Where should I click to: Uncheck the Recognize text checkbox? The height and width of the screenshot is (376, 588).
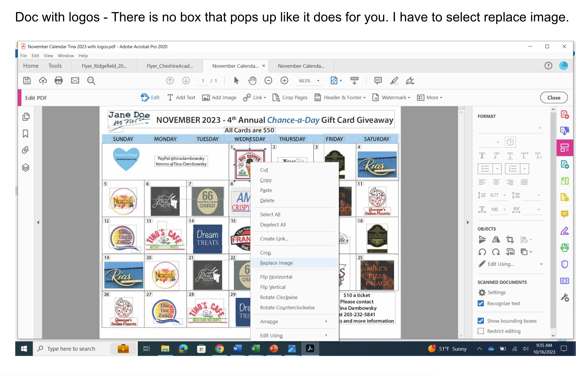coord(481,303)
